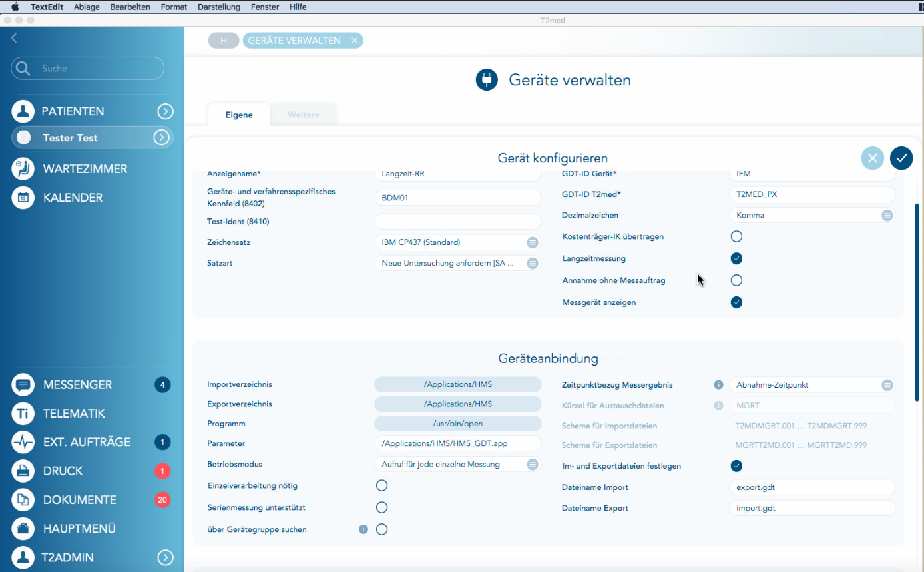The image size is (924, 572).
Task: Open the Format menu
Action: (x=174, y=7)
